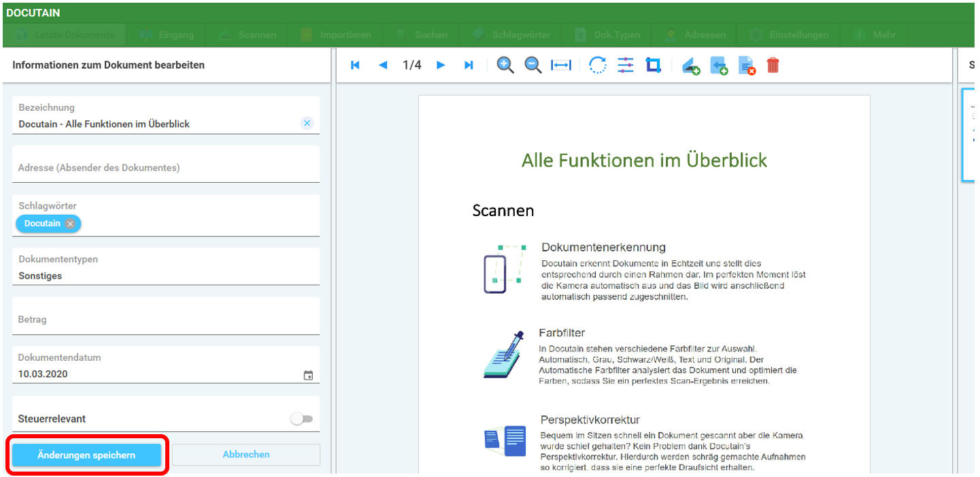Switch to the Eingang tab
The image size is (980, 477).
point(166,35)
